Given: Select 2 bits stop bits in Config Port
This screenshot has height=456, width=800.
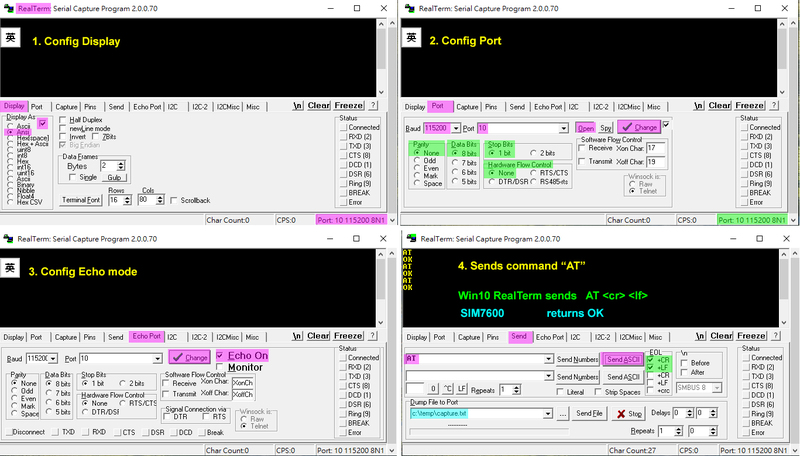Looking at the screenshot, I should point(534,153).
